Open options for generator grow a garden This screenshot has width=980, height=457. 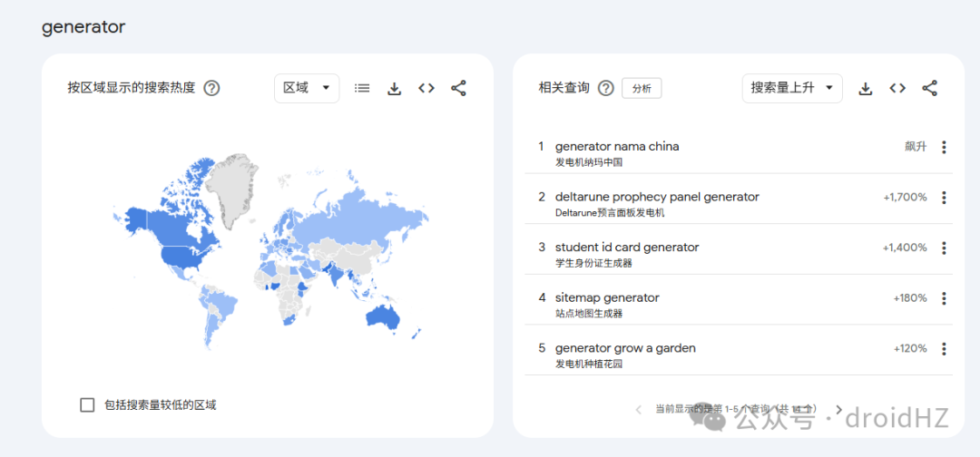pos(944,348)
